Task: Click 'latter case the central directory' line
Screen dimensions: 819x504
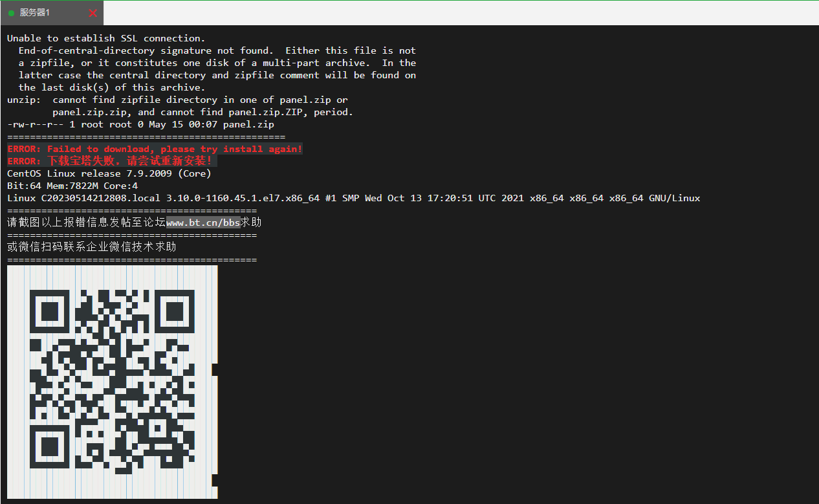Action: (x=217, y=75)
